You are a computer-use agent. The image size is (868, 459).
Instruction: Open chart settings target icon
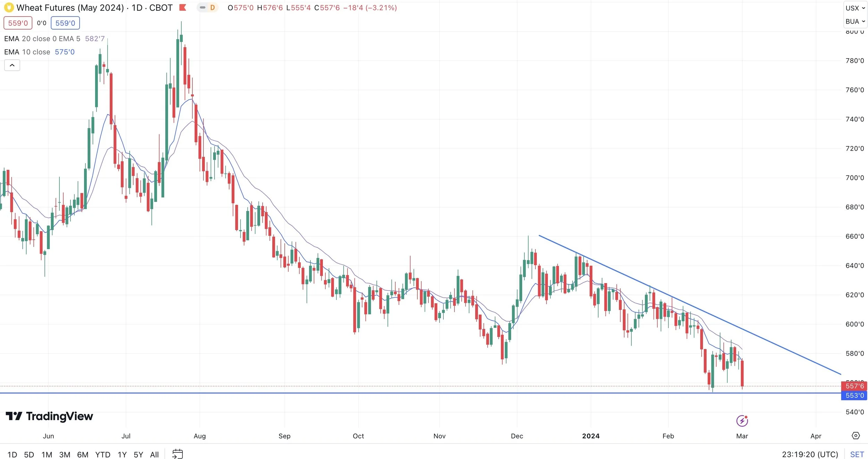(x=856, y=436)
